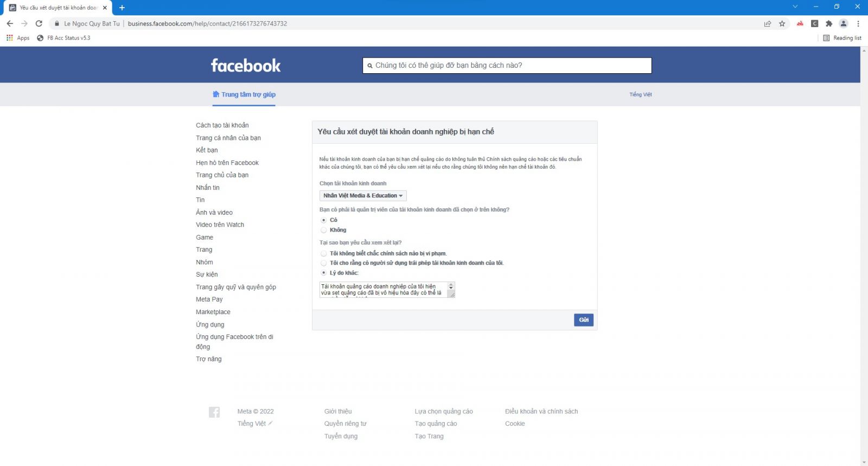Open 'Giới thiệu' footer link
Image resolution: width=868 pixels, height=466 pixels.
point(338,411)
